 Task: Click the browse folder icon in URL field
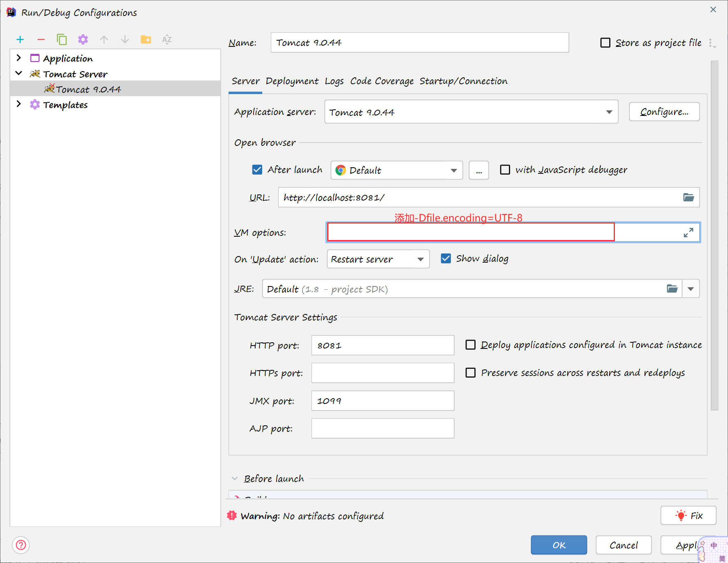(689, 197)
